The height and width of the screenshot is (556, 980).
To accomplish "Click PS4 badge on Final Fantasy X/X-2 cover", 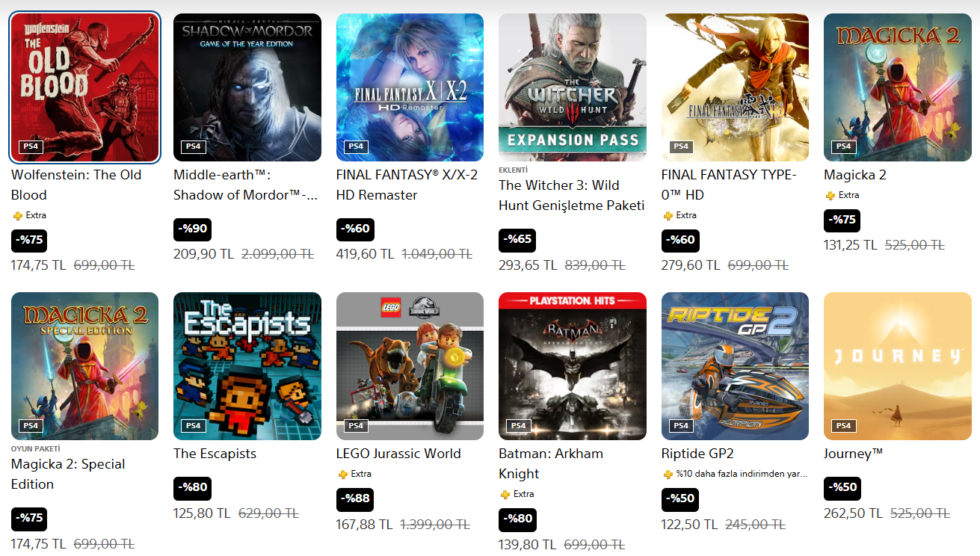I will 356,146.
